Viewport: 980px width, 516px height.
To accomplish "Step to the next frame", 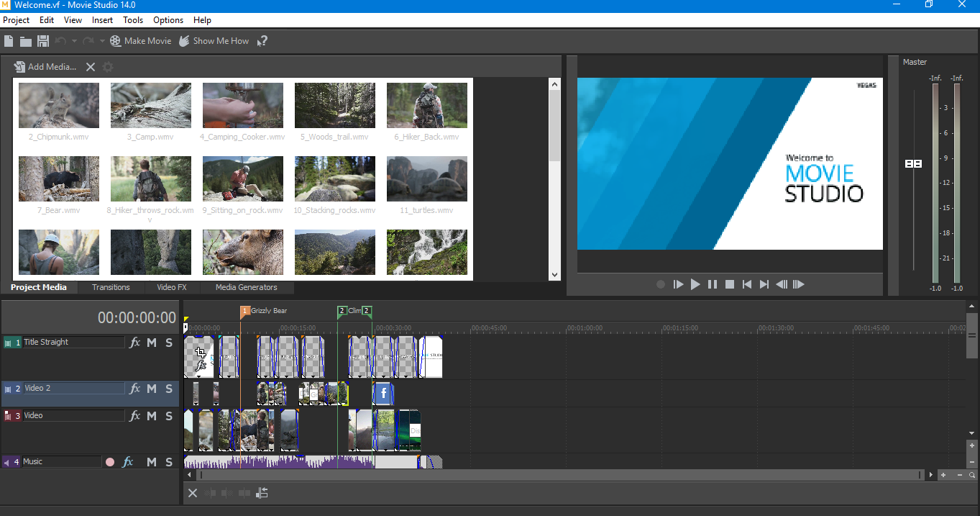I will [x=799, y=284].
